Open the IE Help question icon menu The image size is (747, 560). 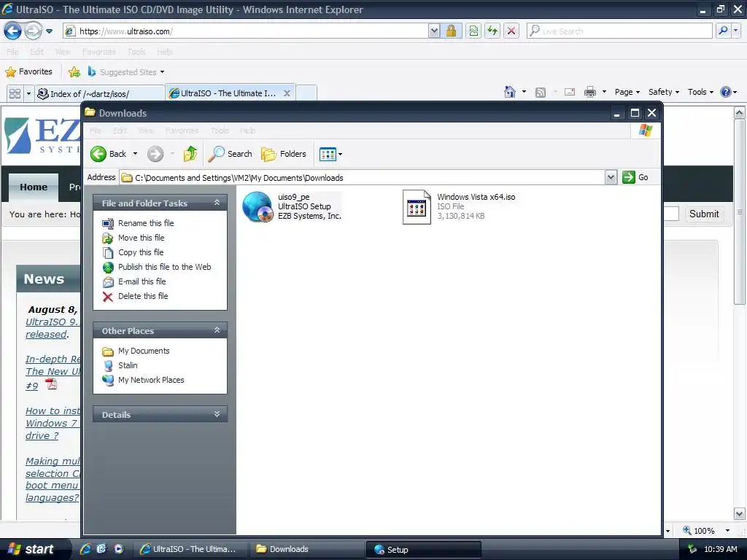(x=729, y=92)
